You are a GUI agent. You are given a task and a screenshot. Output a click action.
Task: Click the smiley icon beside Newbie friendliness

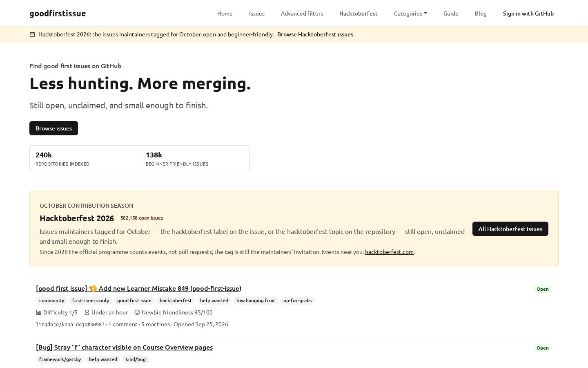(137, 312)
